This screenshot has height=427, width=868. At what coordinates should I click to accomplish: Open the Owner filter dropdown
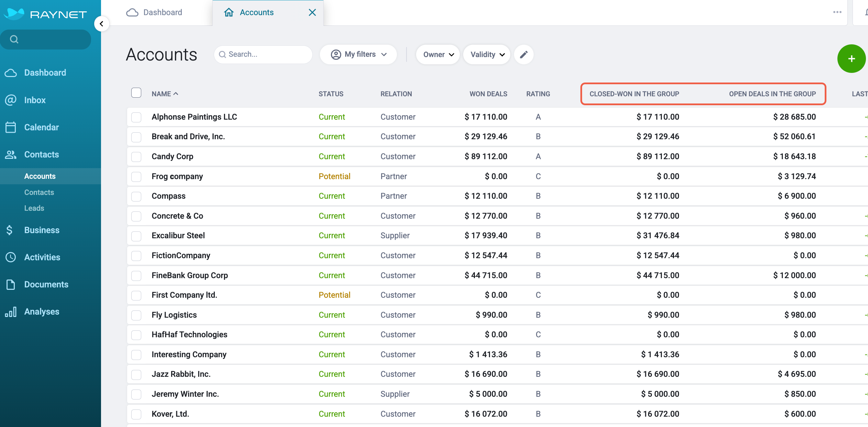(x=438, y=54)
